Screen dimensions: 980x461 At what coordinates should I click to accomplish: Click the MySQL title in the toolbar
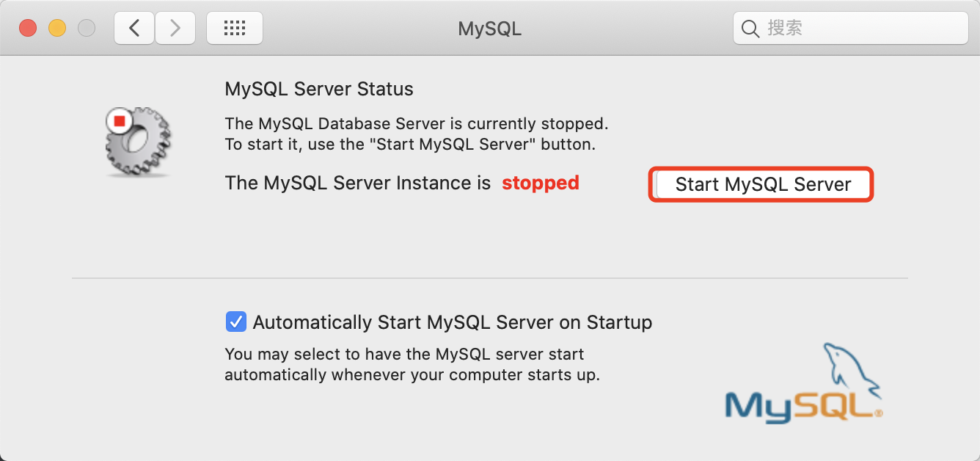[x=489, y=29]
